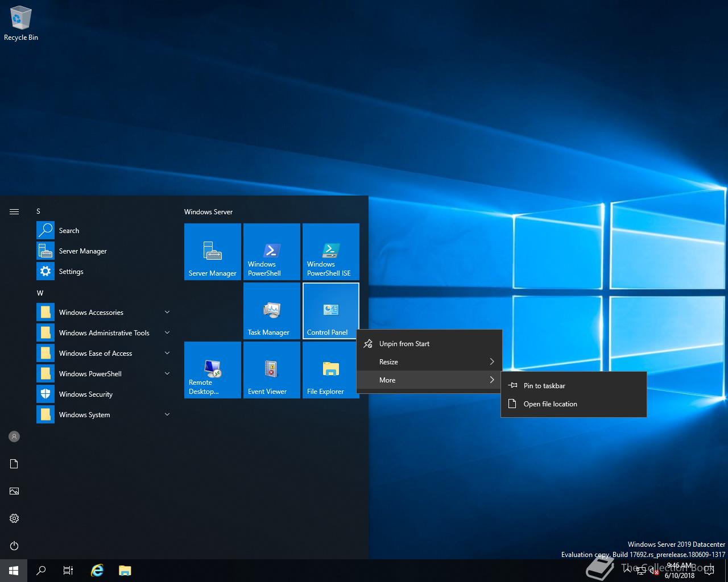Open the Remote Desktop tile

pyautogui.click(x=213, y=370)
